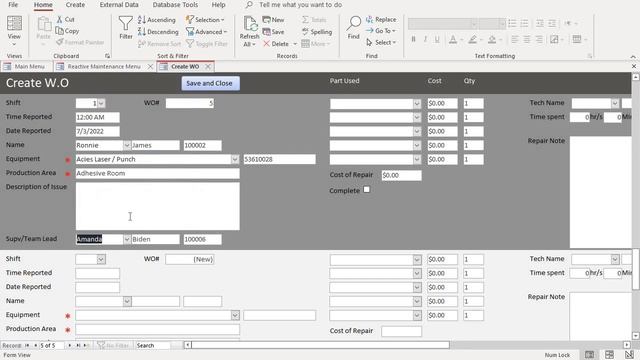Close the Create WO tab
The height and width of the screenshot is (360, 640).
click(x=208, y=67)
